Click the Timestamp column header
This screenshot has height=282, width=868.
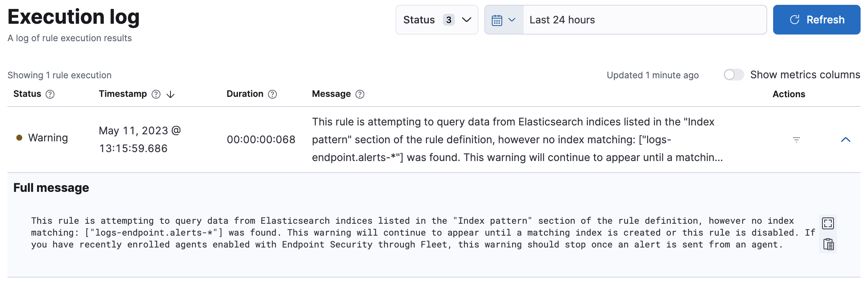tap(123, 94)
